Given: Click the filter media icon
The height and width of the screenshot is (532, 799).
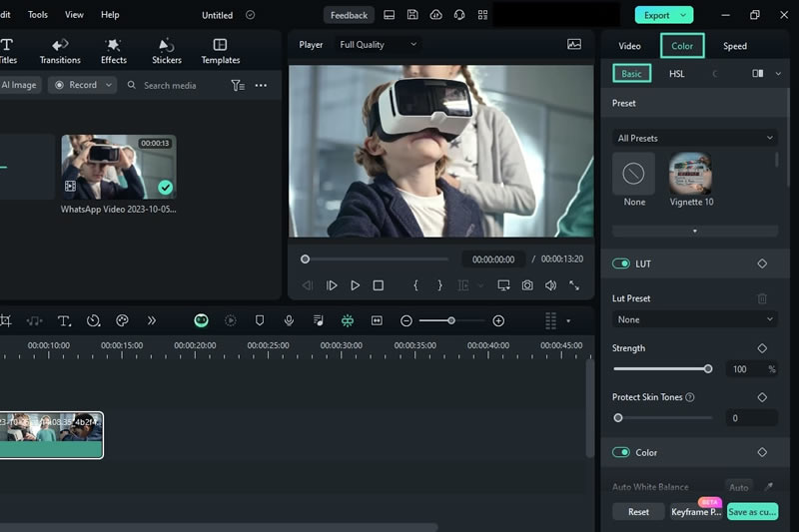Looking at the screenshot, I should [238, 86].
